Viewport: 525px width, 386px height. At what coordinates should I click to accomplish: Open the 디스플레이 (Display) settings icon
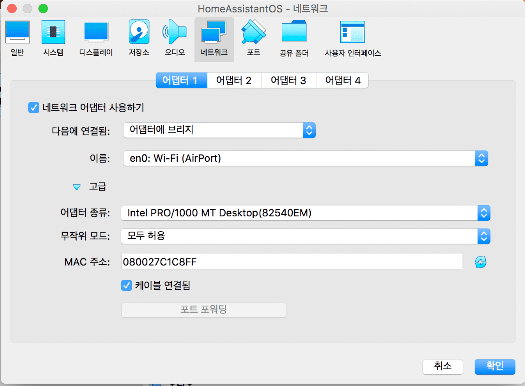coord(96,32)
